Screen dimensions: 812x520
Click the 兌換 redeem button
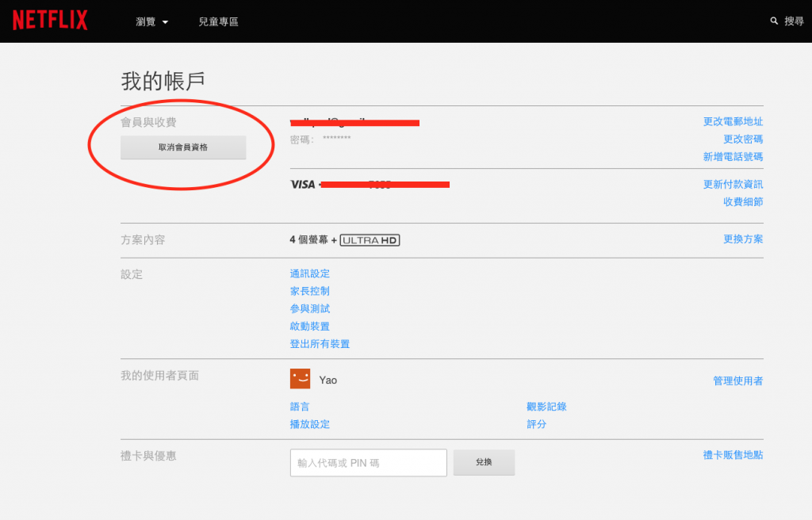[x=485, y=462]
